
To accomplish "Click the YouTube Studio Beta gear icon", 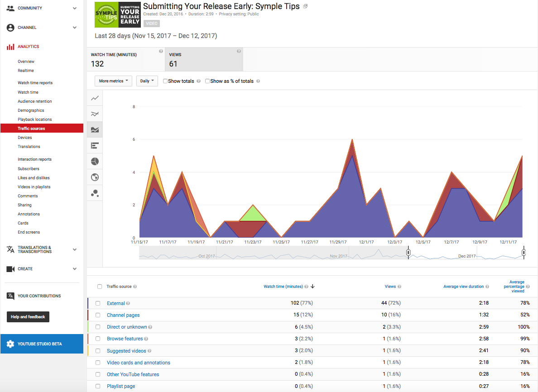I will click(10, 344).
